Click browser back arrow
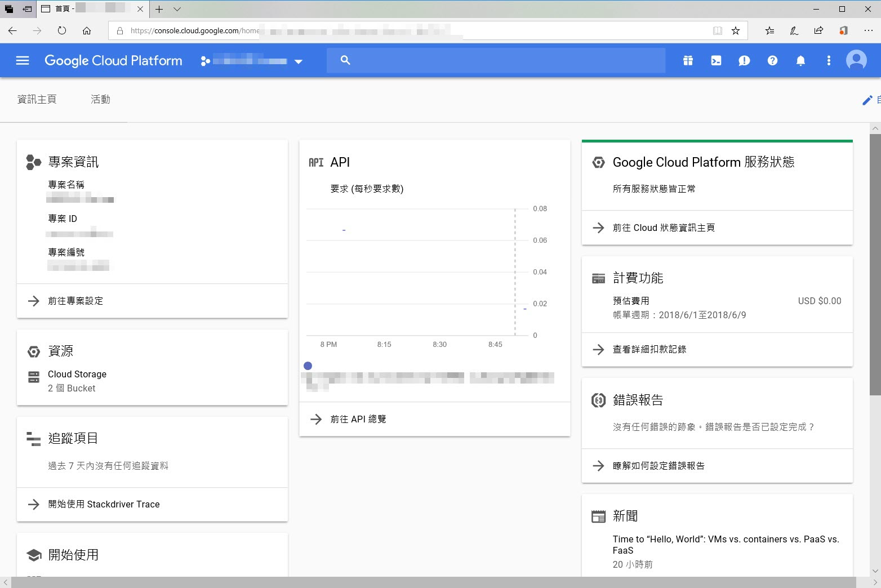Screen dimensions: 881x588 (x=12, y=30)
